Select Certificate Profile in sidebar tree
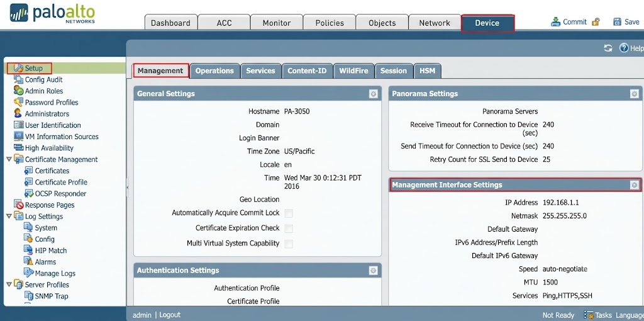 click(x=61, y=182)
